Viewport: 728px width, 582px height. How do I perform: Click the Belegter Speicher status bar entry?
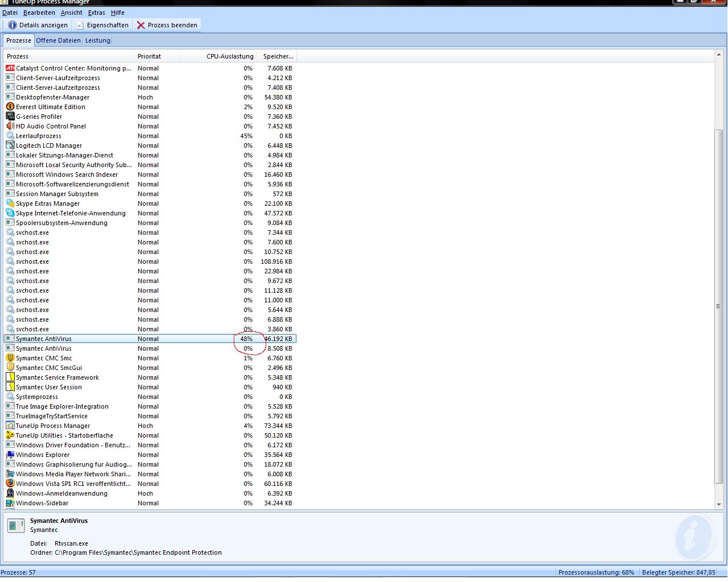[679, 572]
